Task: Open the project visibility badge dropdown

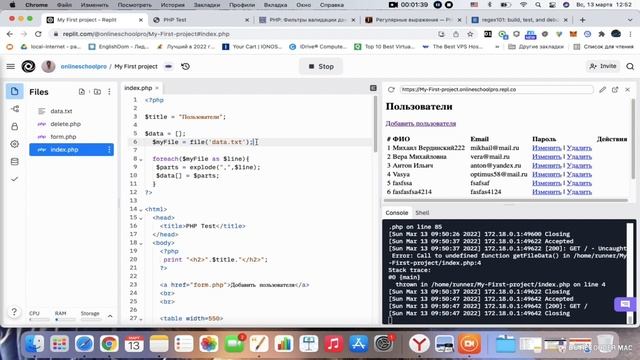Action: pyautogui.click(x=169, y=66)
